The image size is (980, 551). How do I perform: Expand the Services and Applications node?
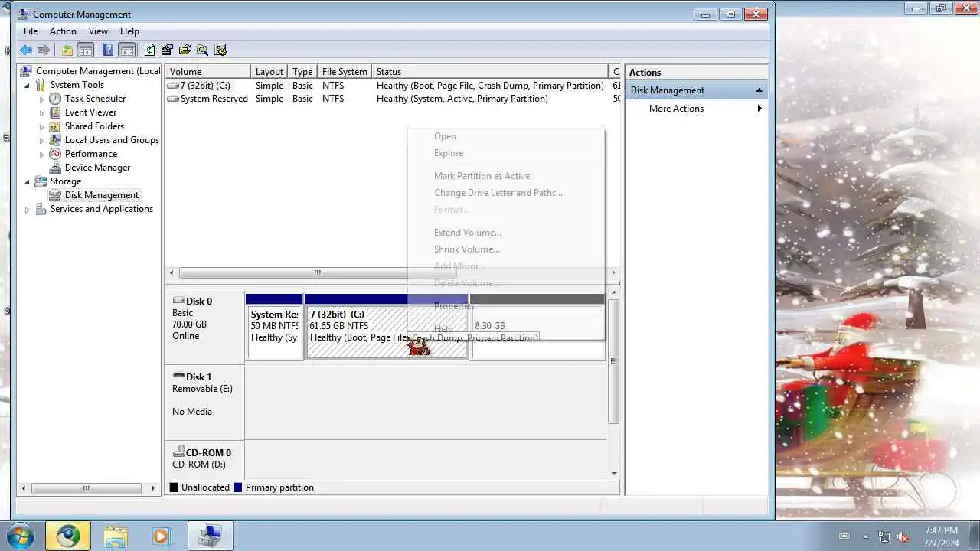tap(28, 209)
